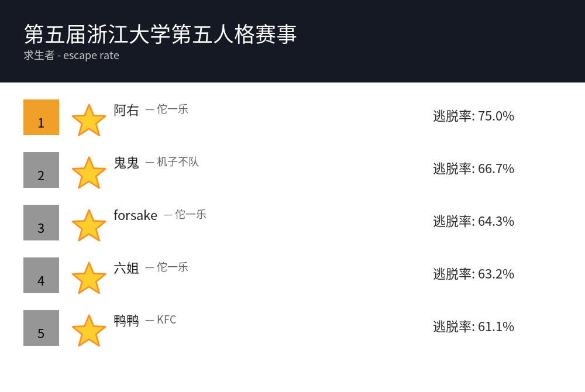Select the gray rank 4 badge
585x392 pixels.
tap(41, 275)
